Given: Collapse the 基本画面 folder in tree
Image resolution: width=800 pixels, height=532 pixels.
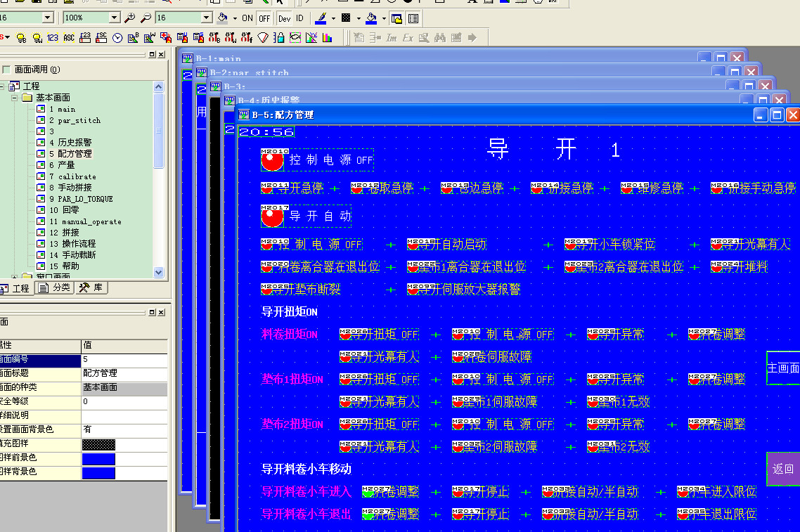Looking at the screenshot, I should pos(15,98).
